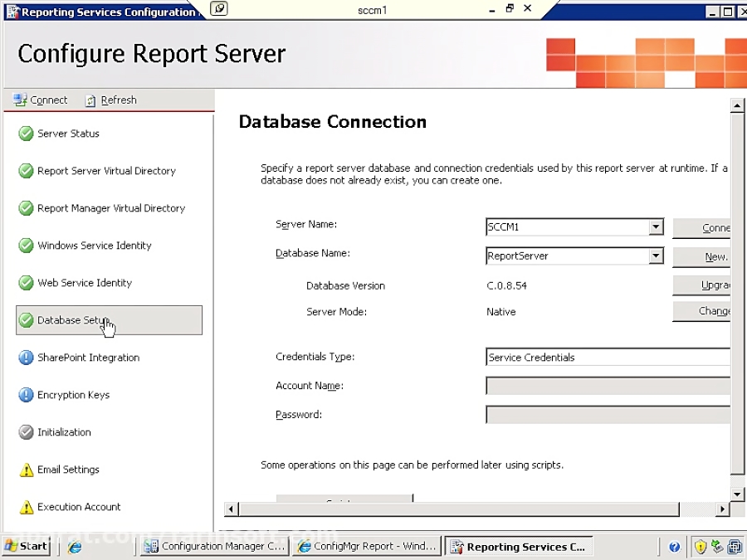Click the Start button
Screen dimensions: 747x560
25,546
